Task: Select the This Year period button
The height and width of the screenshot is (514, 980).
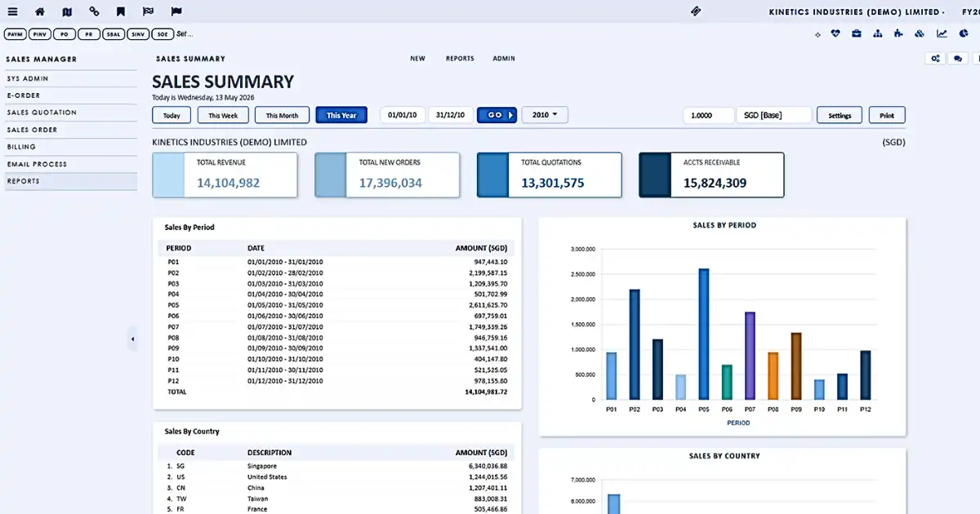Action: point(341,115)
